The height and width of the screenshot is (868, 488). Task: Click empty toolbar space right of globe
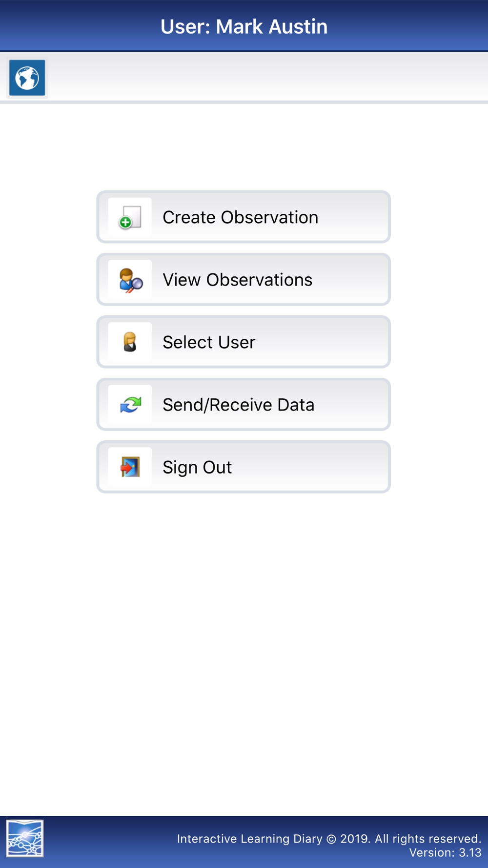click(268, 78)
